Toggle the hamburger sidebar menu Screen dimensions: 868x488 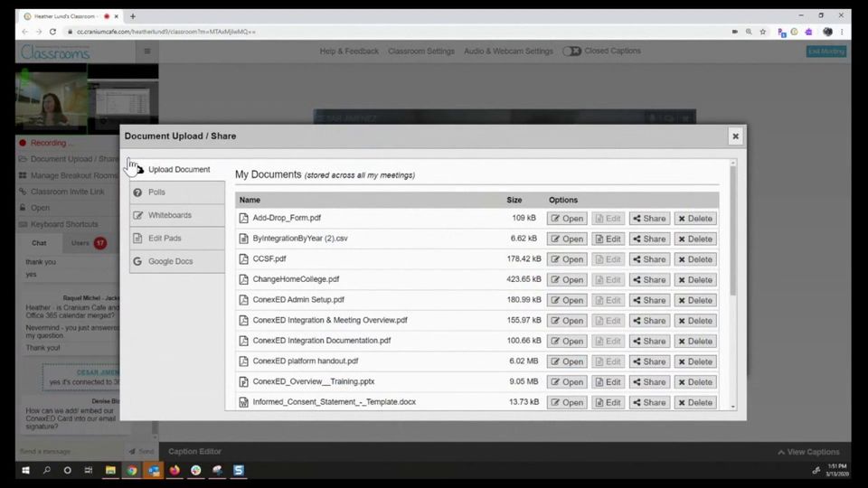click(x=147, y=52)
